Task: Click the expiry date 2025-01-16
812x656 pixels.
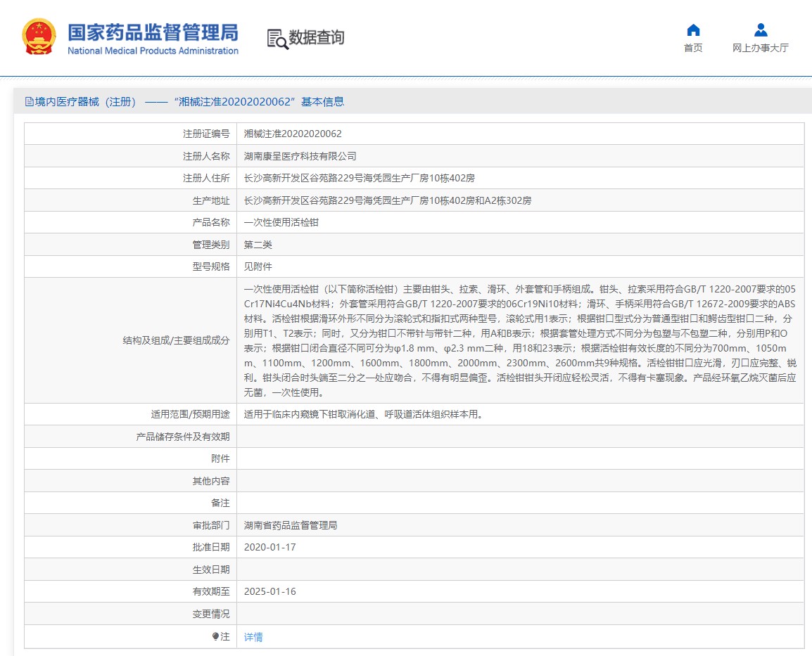Action: [x=269, y=591]
